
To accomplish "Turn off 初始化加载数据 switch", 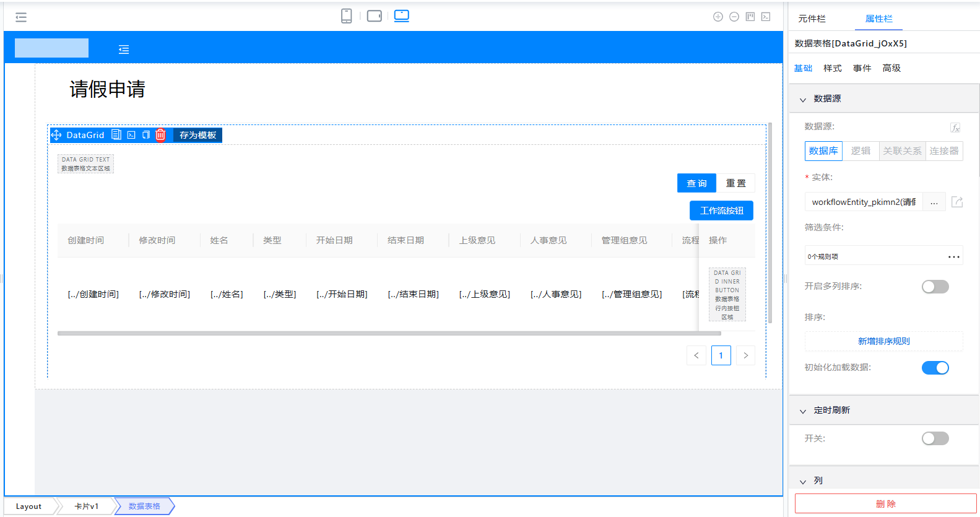I will coord(935,368).
